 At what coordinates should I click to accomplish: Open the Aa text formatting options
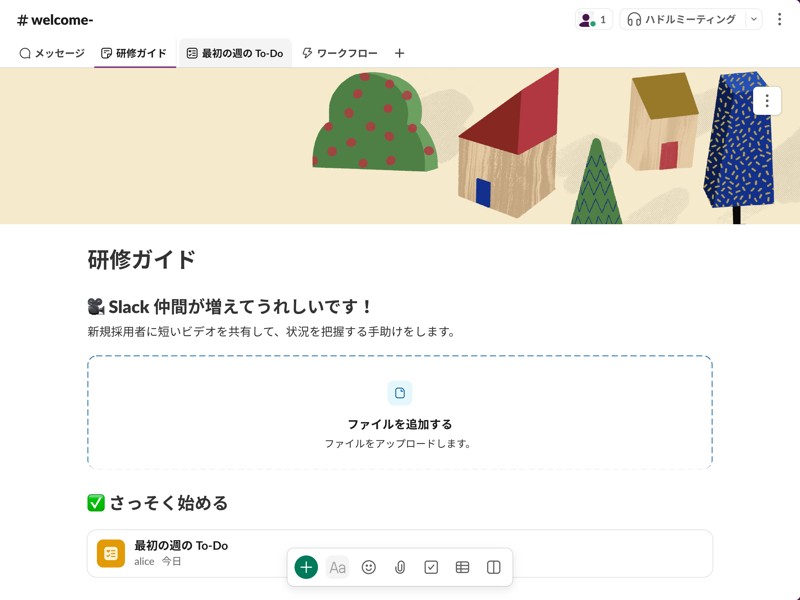pos(337,567)
